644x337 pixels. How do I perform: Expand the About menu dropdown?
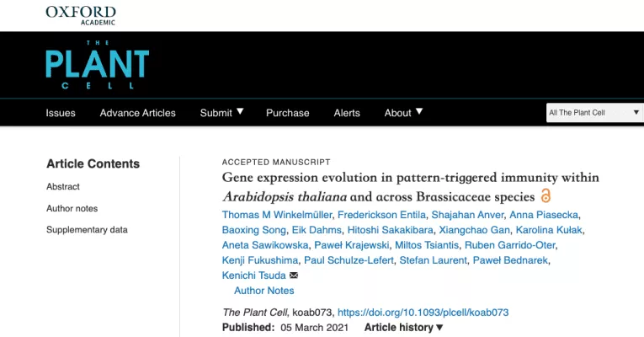(403, 112)
